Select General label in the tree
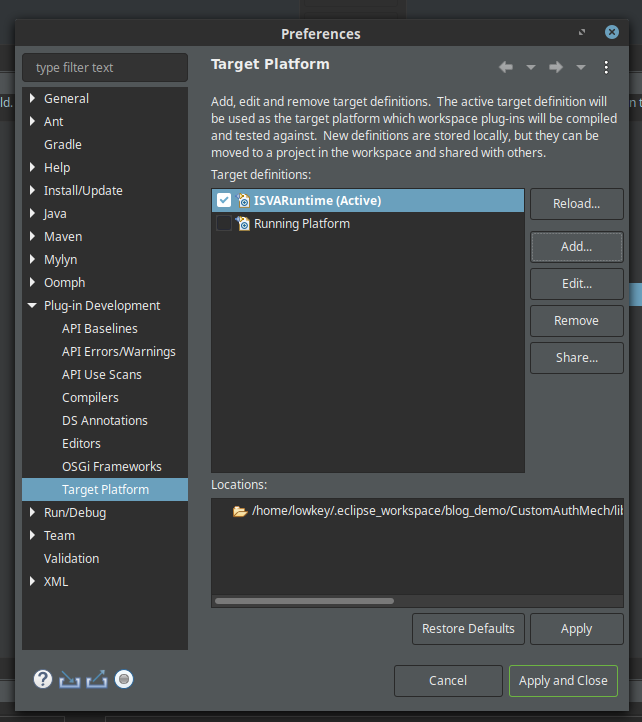The height and width of the screenshot is (722, 642). pyautogui.click(x=66, y=99)
